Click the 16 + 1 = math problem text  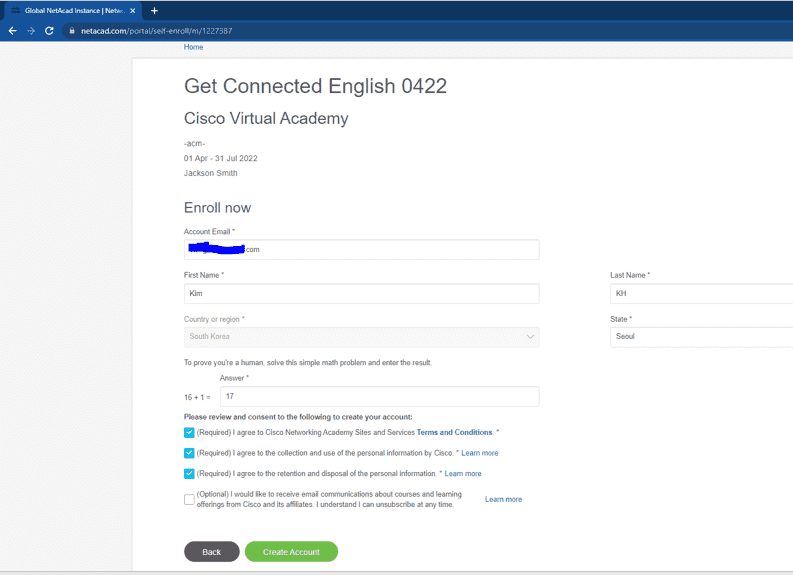tap(197, 397)
